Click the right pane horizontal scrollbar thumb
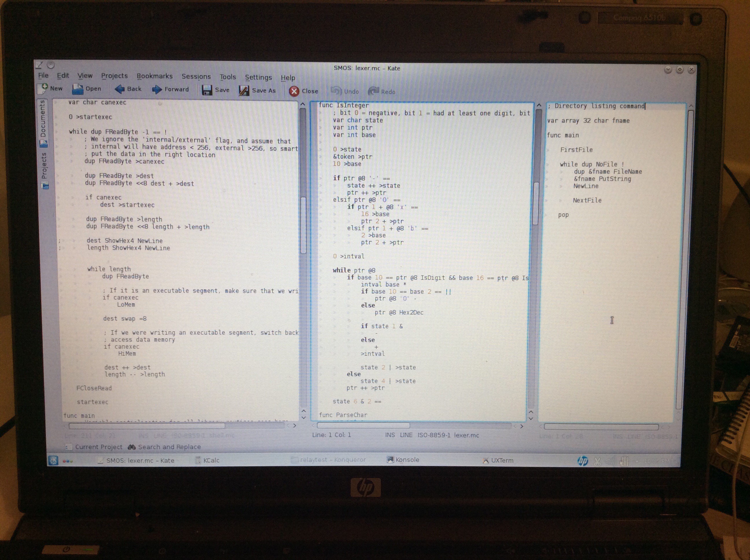Screen dimensions: 750x560 pyautogui.click(x=601, y=427)
